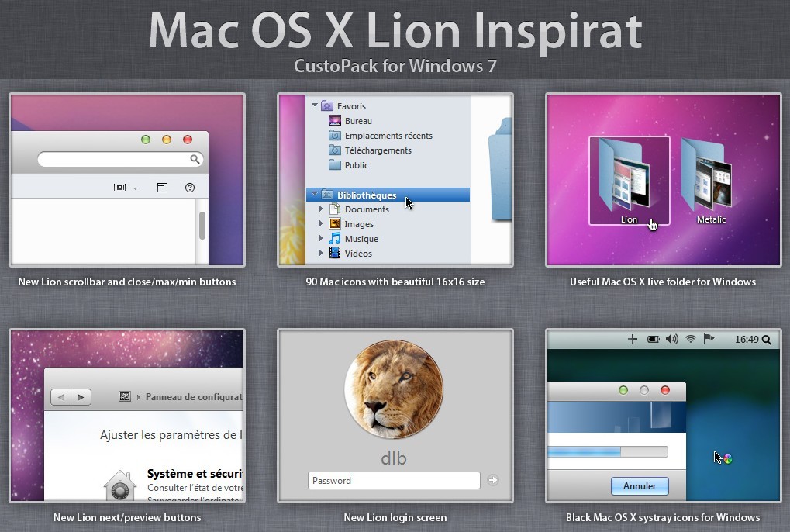Click the login submit arrow button

tap(493, 481)
